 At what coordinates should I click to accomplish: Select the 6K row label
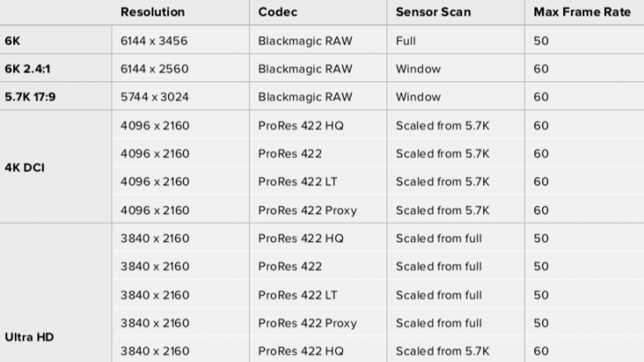[14, 40]
